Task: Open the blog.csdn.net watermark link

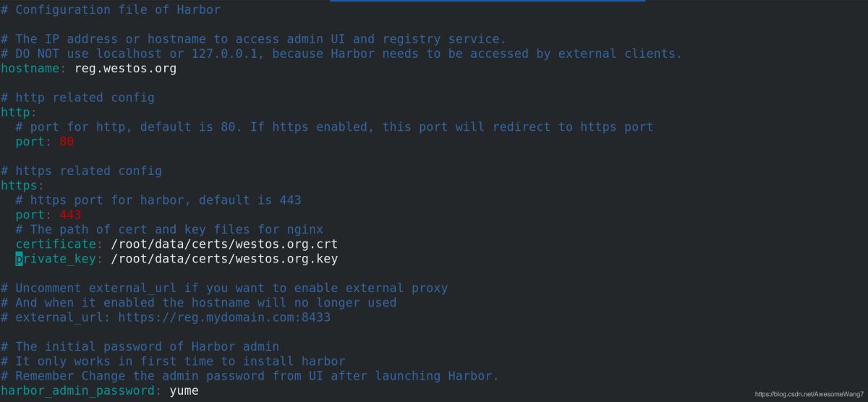Action: (x=809, y=395)
